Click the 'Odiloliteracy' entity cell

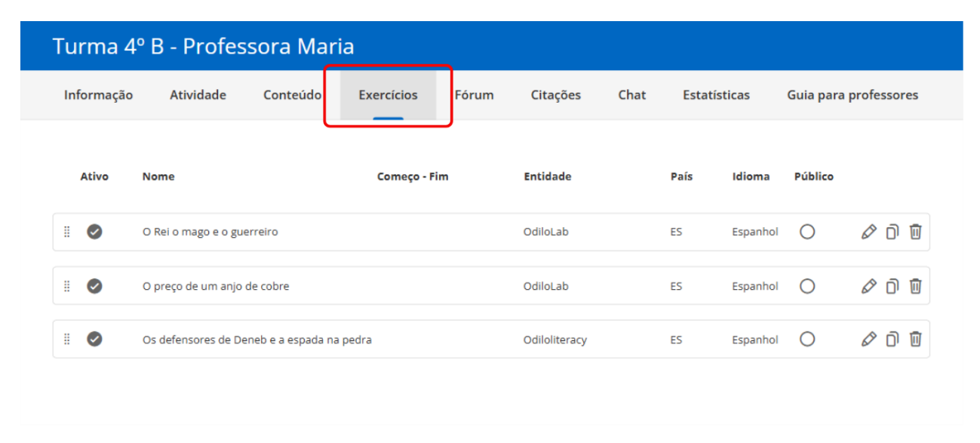[x=555, y=340]
